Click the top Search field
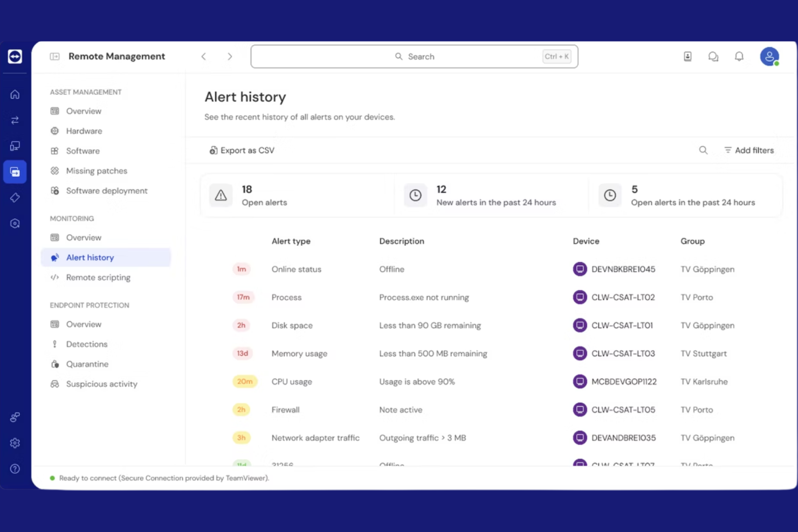 click(x=414, y=57)
